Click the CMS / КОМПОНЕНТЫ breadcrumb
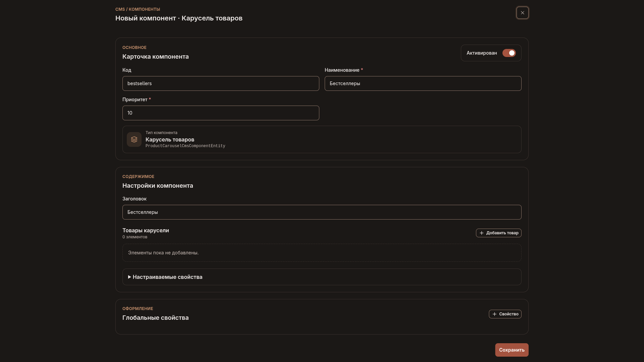Image resolution: width=644 pixels, height=362 pixels. [138, 9]
